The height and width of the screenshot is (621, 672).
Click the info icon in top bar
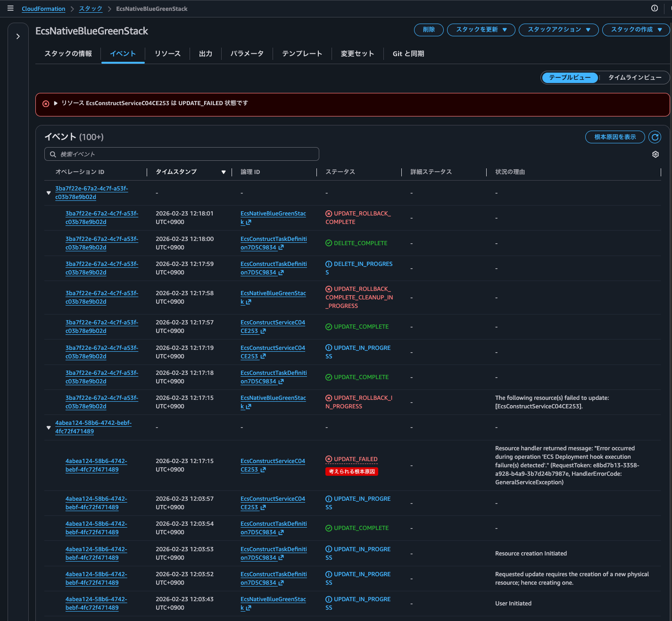click(654, 8)
